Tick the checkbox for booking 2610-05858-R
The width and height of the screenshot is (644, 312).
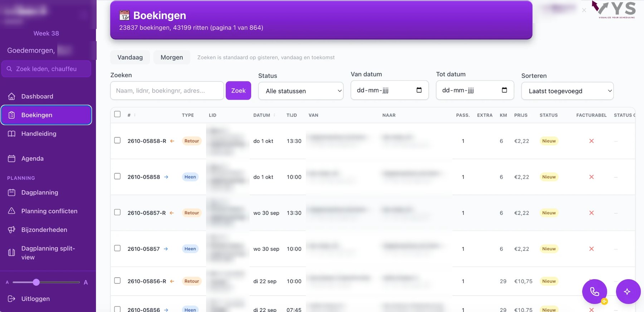[117, 140]
